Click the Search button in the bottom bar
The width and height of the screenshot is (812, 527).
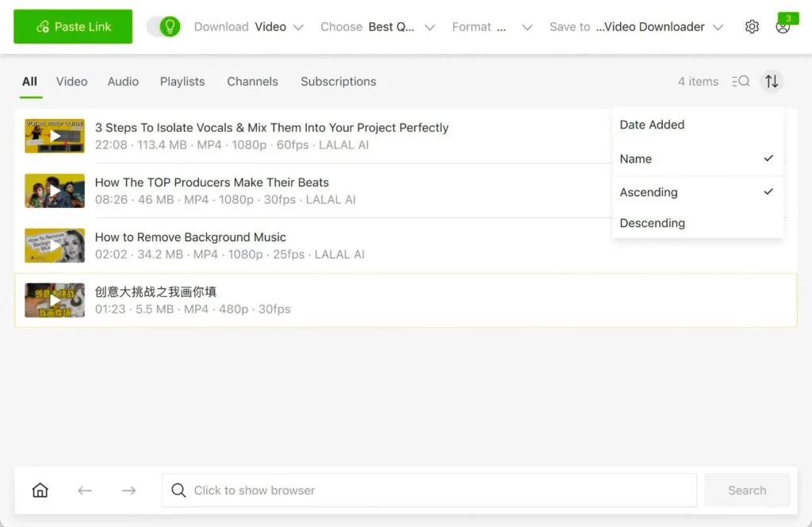point(746,490)
